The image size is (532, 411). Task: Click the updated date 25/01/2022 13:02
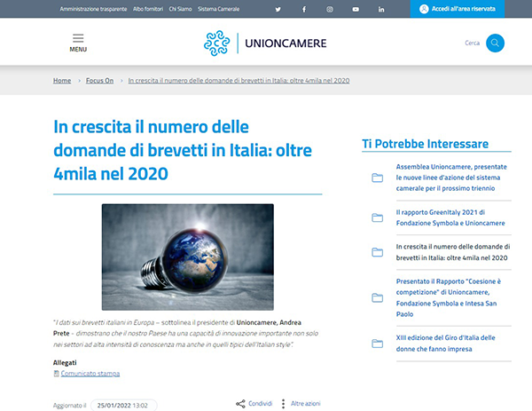tap(122, 405)
